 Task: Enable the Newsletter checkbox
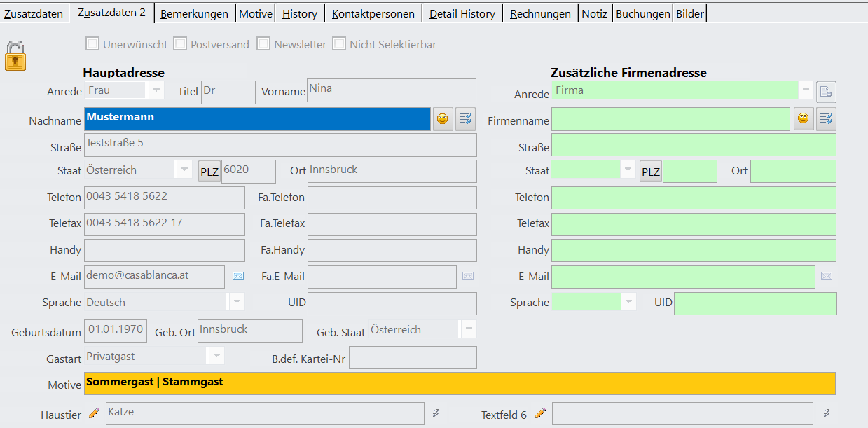click(x=263, y=44)
